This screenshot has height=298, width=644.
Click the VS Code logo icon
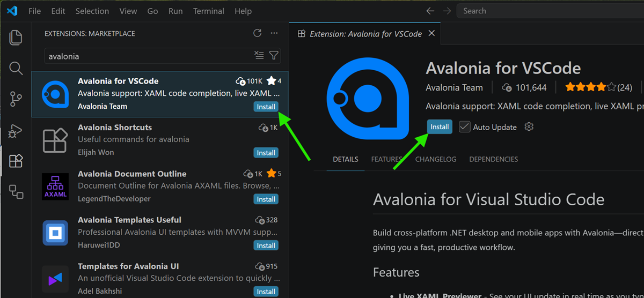(x=12, y=11)
